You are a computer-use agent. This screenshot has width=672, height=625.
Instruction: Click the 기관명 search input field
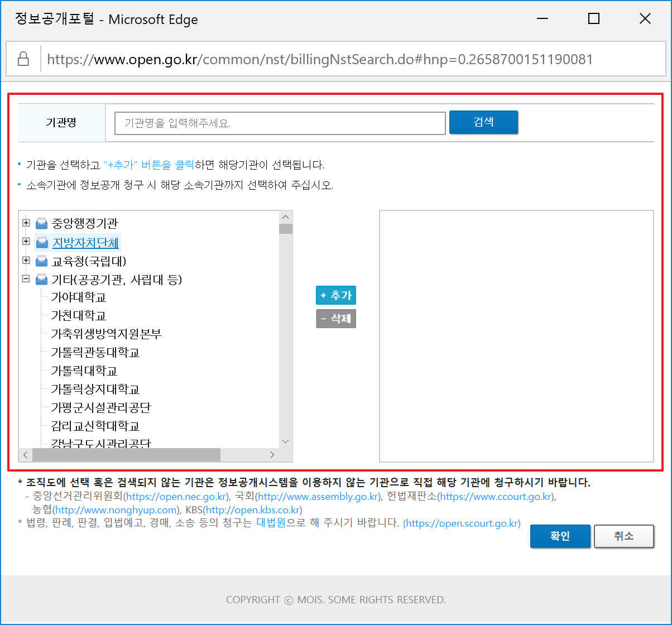point(280,123)
